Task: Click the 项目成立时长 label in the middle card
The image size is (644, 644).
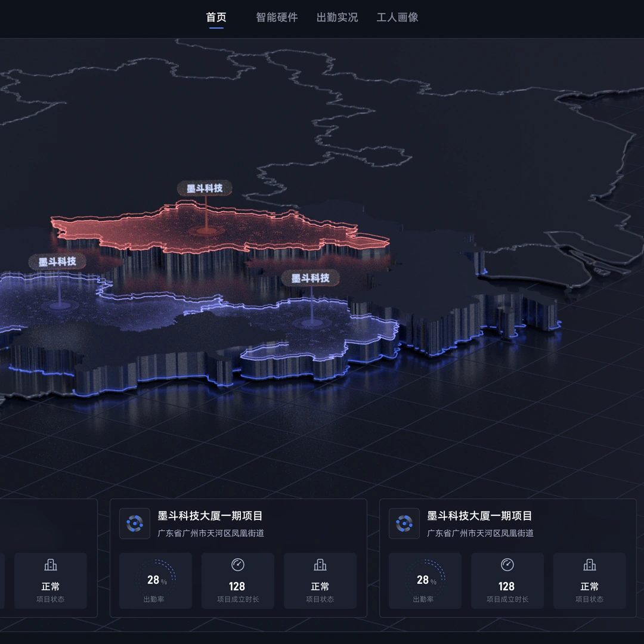Action: (x=238, y=600)
